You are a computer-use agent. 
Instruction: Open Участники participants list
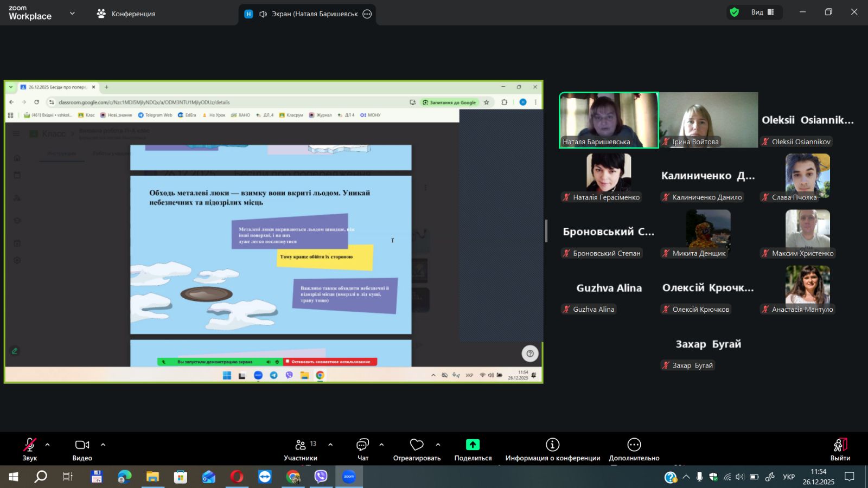[301, 445]
